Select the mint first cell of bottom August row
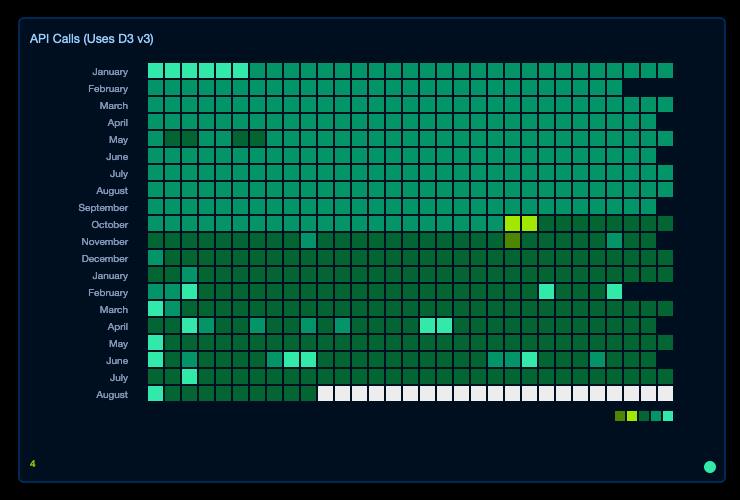Screen dimensions: 740x500 [x=155, y=394]
